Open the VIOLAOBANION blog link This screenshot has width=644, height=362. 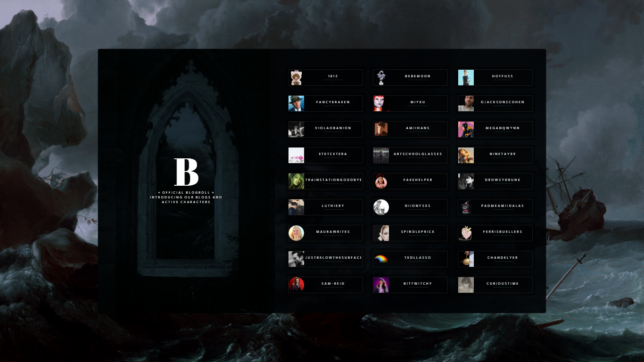pos(333,128)
